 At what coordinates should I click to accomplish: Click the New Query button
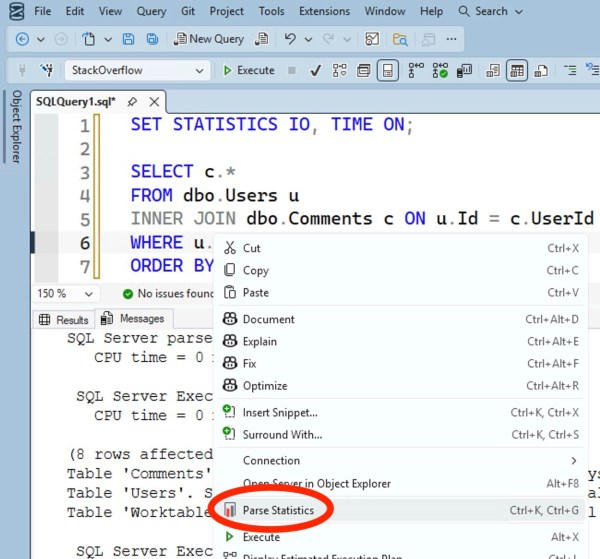[x=209, y=39]
